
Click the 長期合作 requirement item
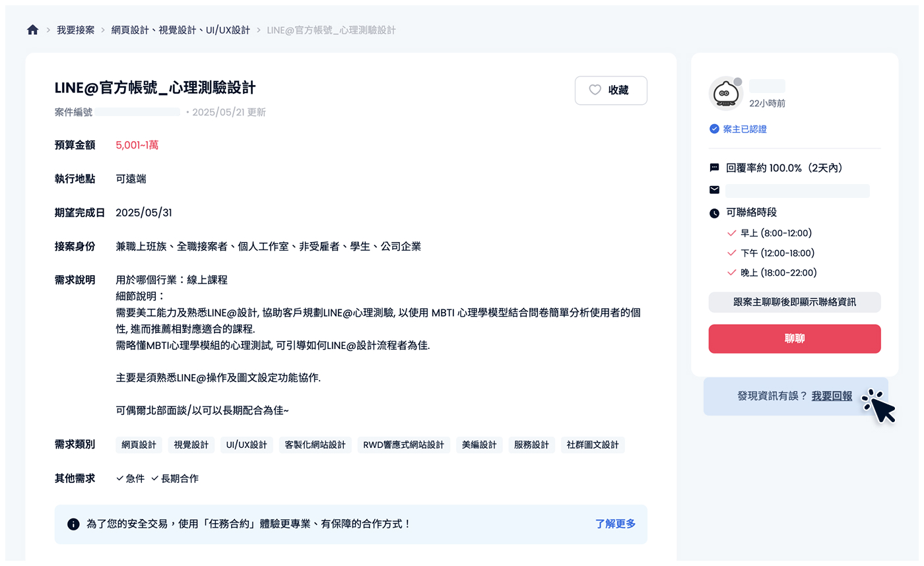175,478
